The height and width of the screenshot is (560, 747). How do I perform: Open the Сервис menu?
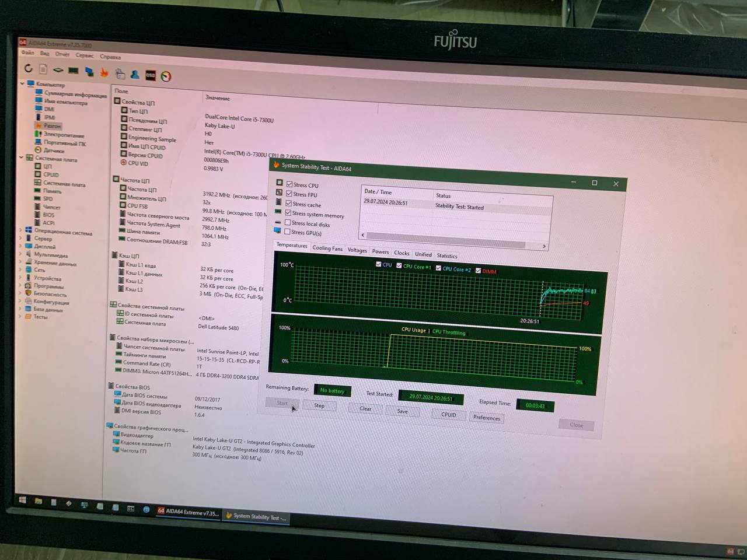tap(85, 55)
